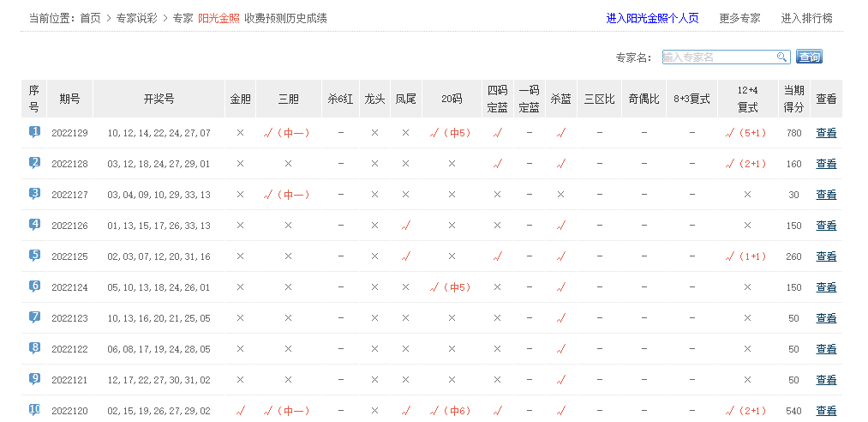Open 查看 link for period 2022129
The width and height of the screenshot is (868, 422).
[826, 133]
